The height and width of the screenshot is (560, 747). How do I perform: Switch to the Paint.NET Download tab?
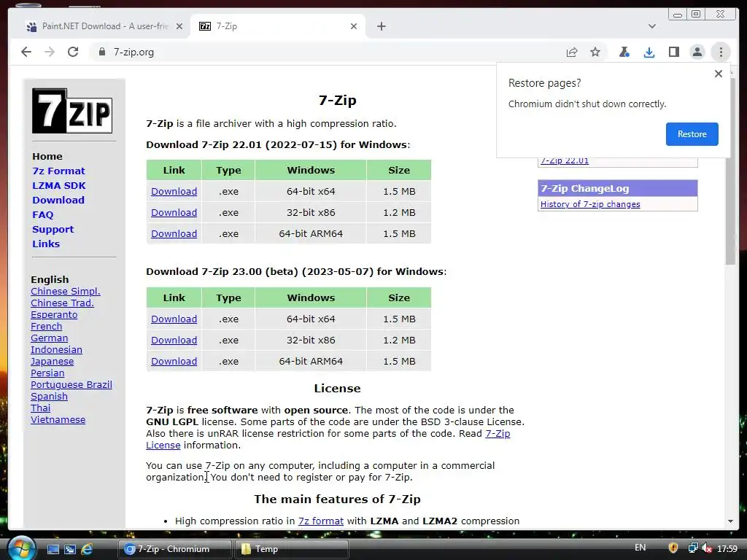click(x=104, y=26)
